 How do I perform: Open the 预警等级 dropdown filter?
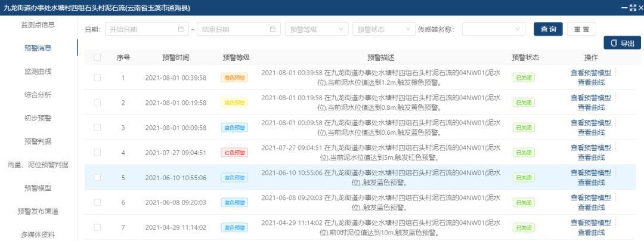tap(317, 29)
